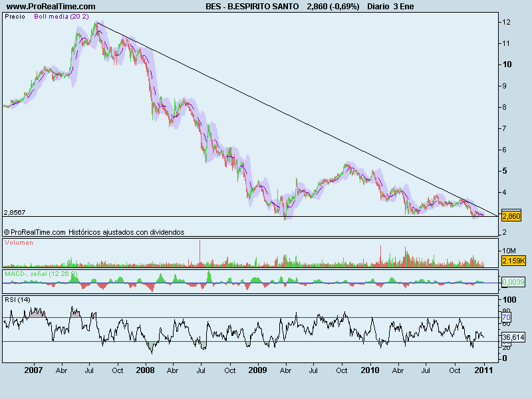
Task: Click the MACD-, señal (12 26 9) label
Action: 41,273
